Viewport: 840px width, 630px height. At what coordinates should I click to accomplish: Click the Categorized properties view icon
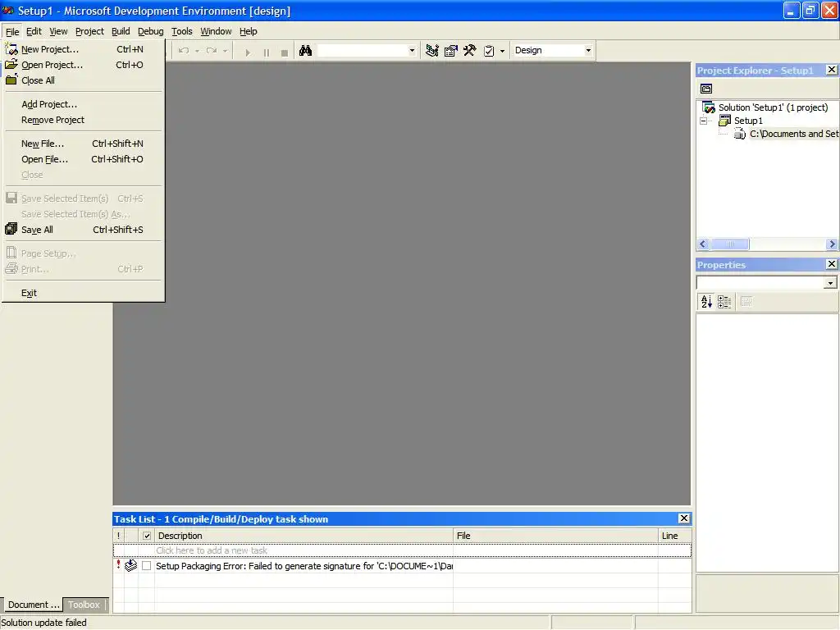(724, 302)
